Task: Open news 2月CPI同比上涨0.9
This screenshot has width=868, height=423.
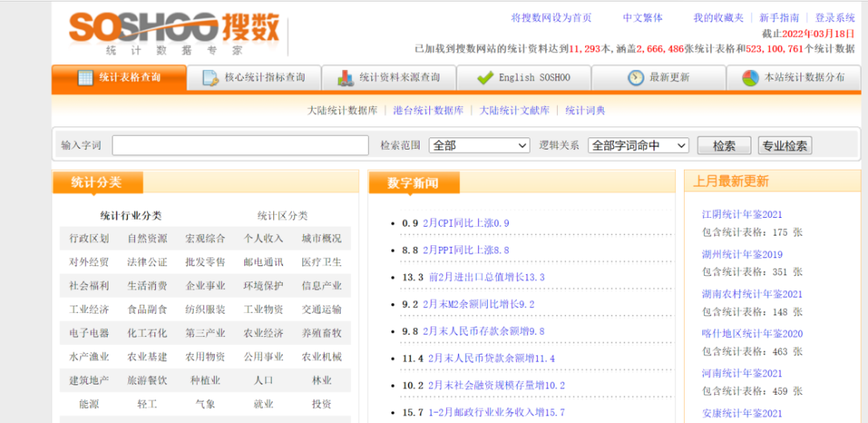Action: point(465,223)
